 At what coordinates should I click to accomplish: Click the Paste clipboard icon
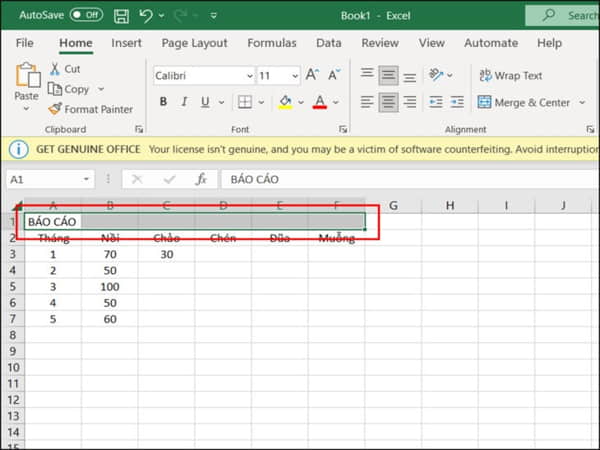coord(28,75)
